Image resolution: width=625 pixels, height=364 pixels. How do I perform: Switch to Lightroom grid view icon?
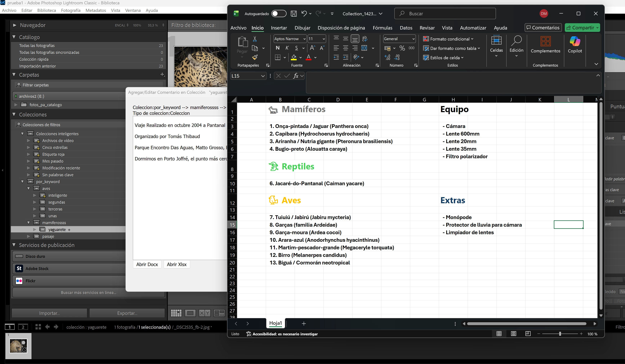click(176, 313)
